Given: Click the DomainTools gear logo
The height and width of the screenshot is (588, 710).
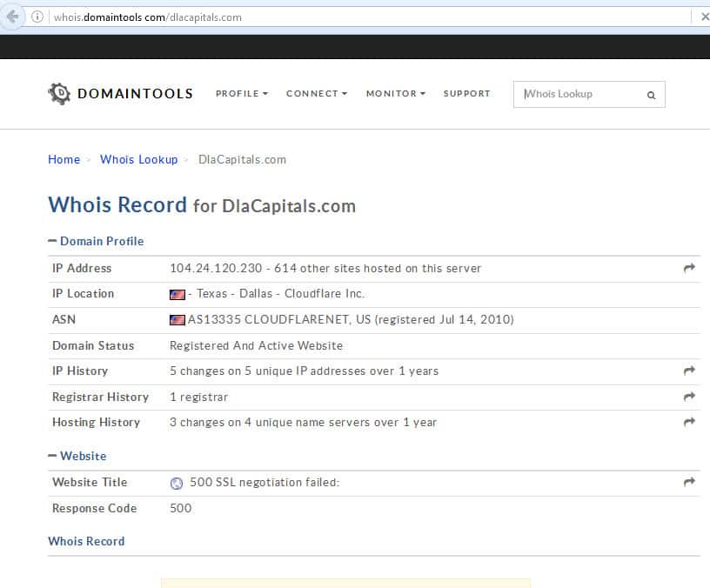Looking at the screenshot, I should click(59, 94).
